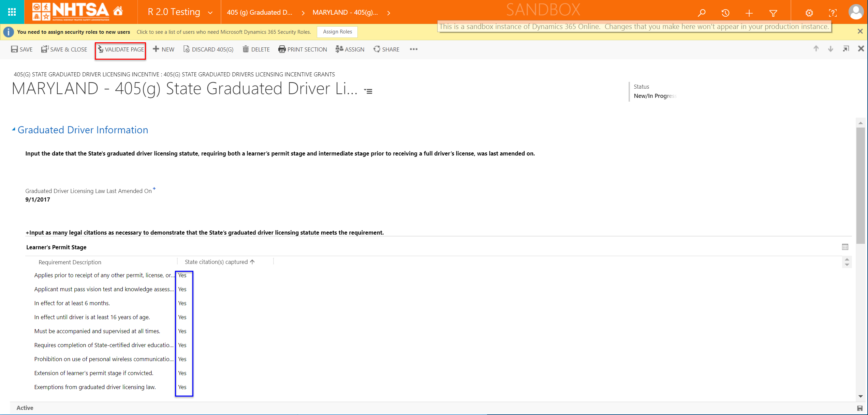Click the Law Last Amended On date field
This screenshot has height=415, width=868.
click(38, 199)
